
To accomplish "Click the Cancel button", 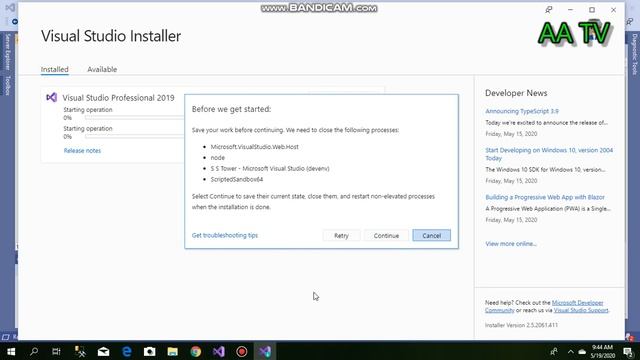I will click(x=431, y=236).
